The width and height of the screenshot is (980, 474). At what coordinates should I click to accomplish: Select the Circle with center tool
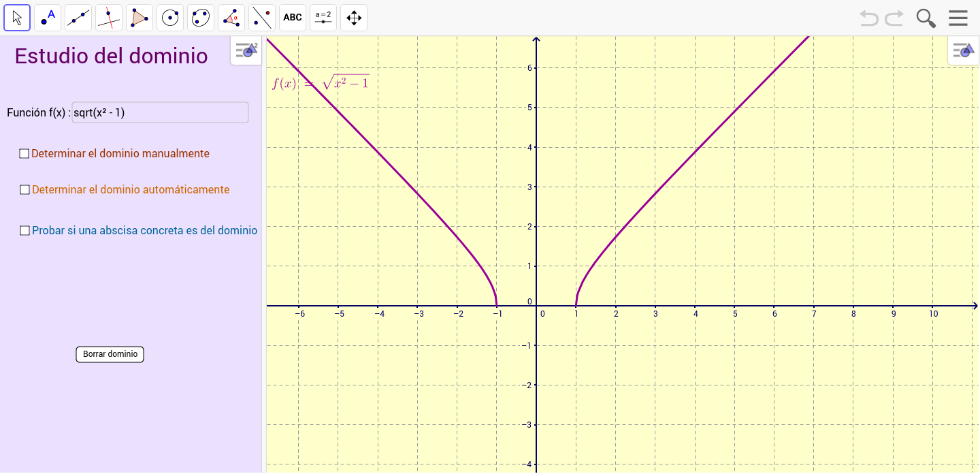coord(170,18)
